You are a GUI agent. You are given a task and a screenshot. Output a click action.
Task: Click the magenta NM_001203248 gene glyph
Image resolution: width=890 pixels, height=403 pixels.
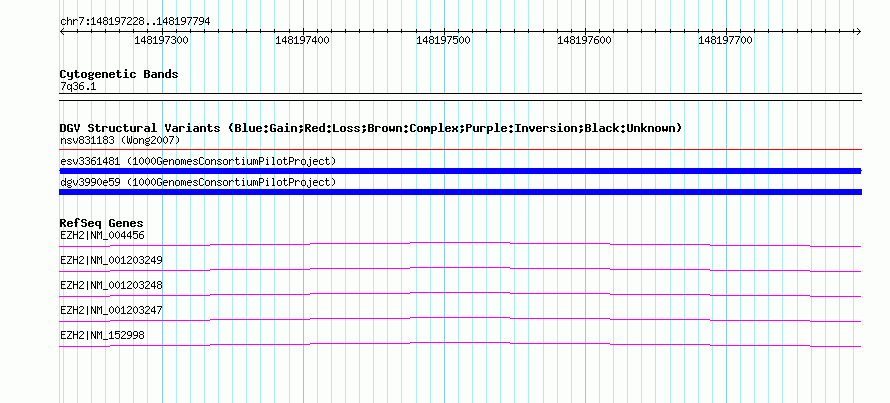(x=460, y=294)
